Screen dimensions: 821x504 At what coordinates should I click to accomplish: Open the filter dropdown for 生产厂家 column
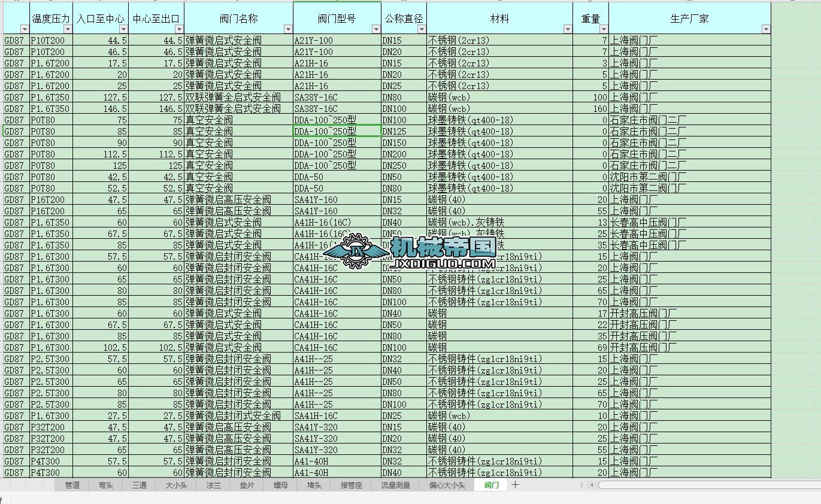(x=765, y=29)
